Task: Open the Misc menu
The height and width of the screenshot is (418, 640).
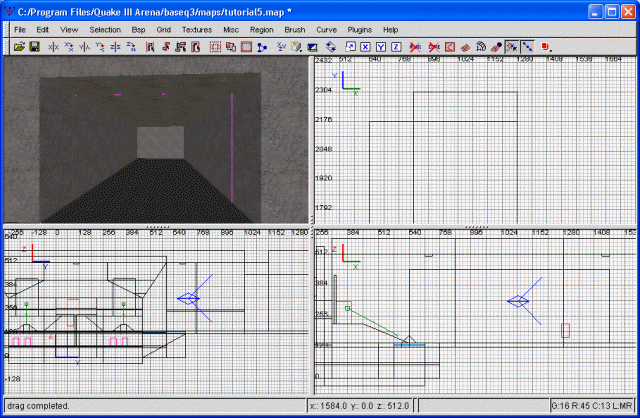Action: coord(231,30)
